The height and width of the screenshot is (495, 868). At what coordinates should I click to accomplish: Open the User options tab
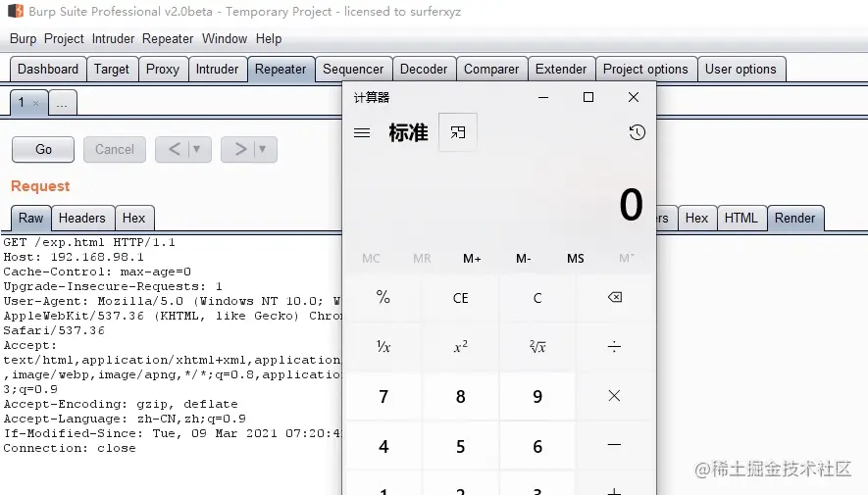pos(740,70)
